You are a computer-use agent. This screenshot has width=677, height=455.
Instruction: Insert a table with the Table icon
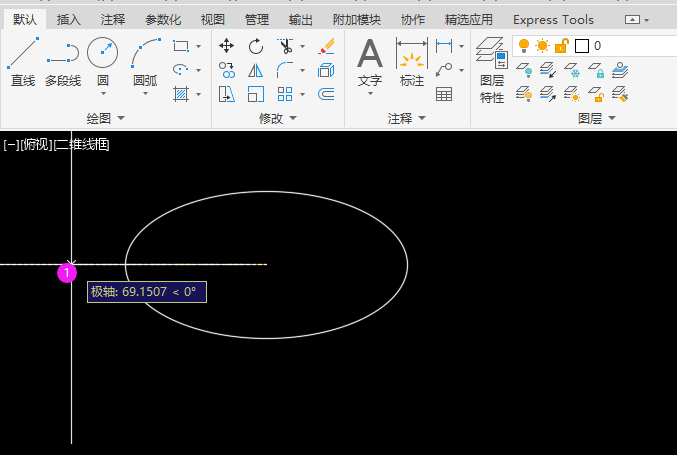click(x=444, y=94)
